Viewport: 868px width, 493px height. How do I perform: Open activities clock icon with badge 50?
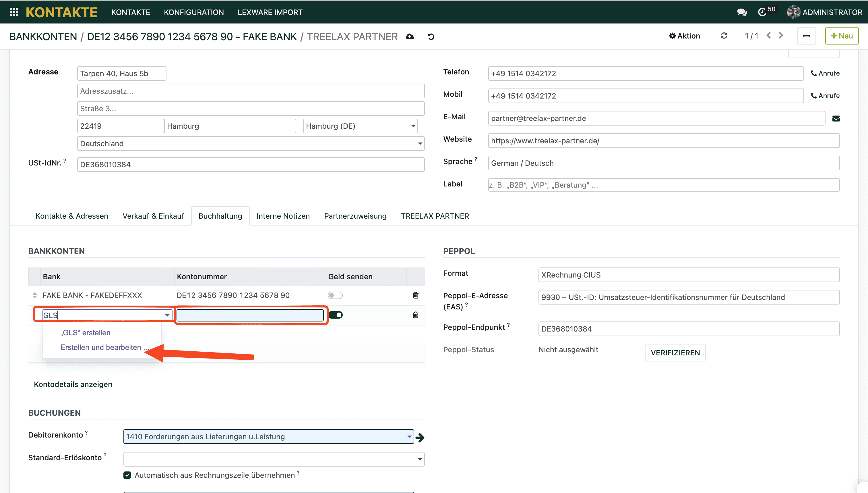point(762,12)
